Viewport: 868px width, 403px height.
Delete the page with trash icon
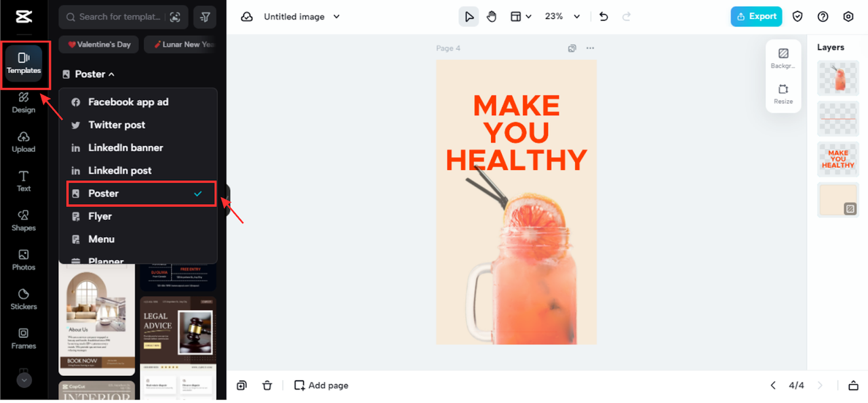267,385
